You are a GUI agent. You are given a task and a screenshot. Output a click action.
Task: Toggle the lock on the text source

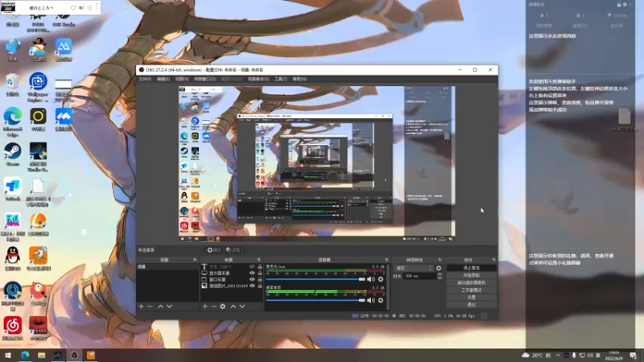tap(259, 267)
